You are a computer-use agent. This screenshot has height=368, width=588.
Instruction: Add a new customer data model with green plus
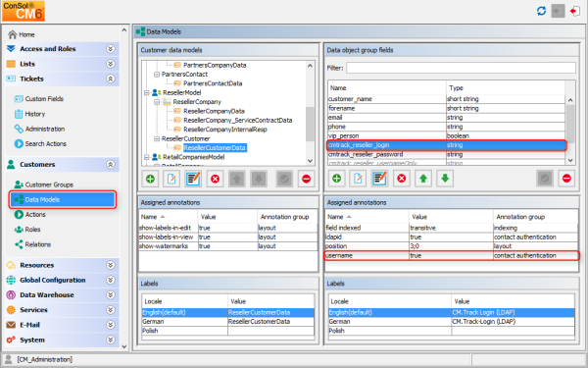[x=150, y=179]
